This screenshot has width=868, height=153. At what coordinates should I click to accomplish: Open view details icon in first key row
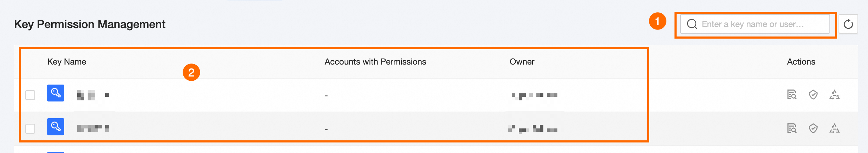pos(792,95)
